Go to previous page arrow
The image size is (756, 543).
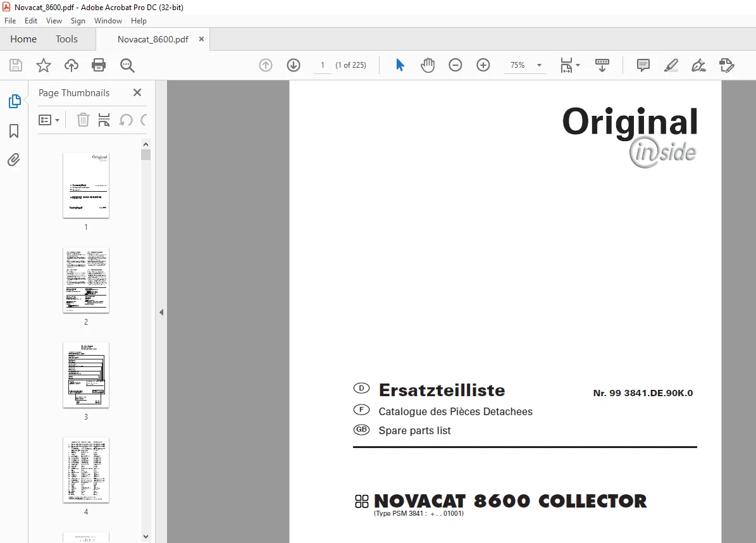click(266, 65)
